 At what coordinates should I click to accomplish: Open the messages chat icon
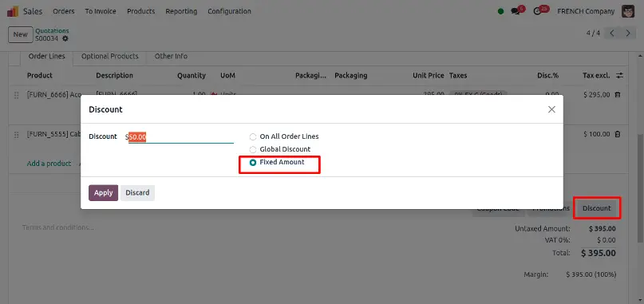[516, 11]
